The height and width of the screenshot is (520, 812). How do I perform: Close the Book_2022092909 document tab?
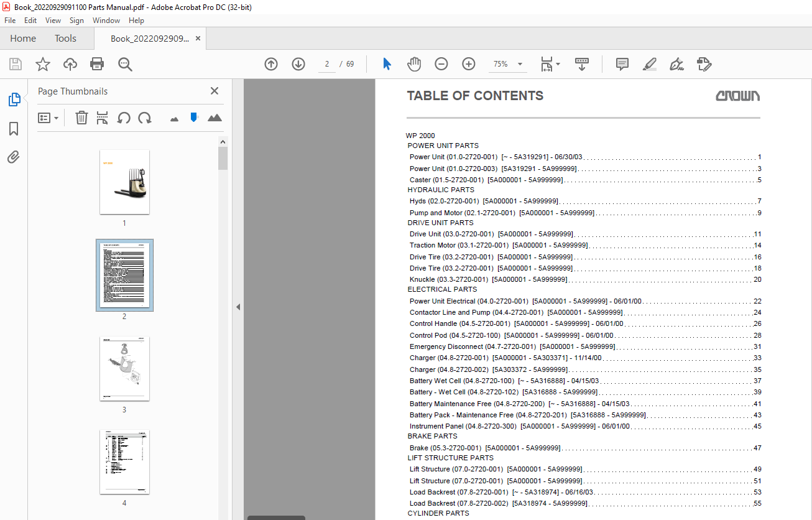point(198,39)
